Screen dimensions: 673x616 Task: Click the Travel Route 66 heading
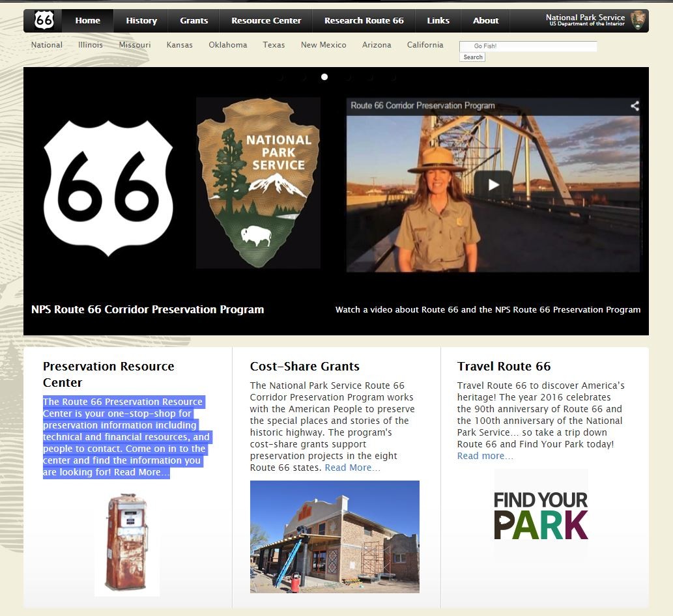(504, 367)
